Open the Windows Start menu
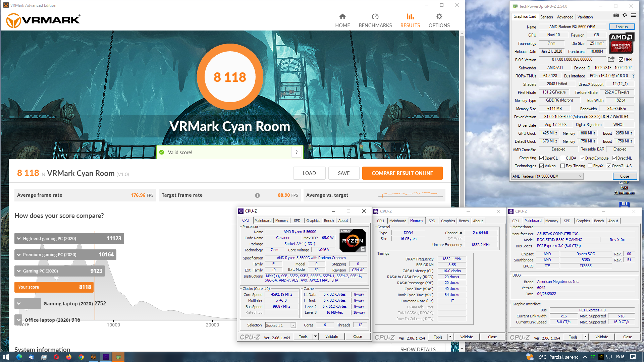 pos(6,357)
